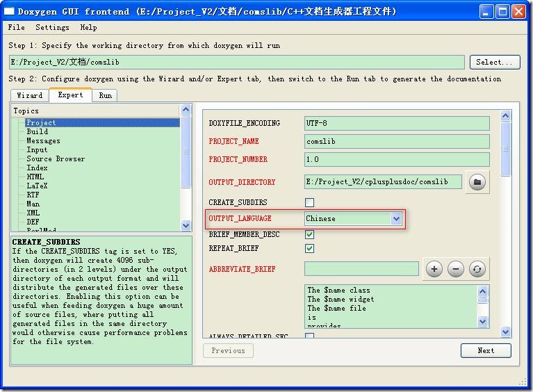Remove ABBREVIATE_BRIEF entry with minus icon
Screen dimensions: 533x392
tap(455, 269)
